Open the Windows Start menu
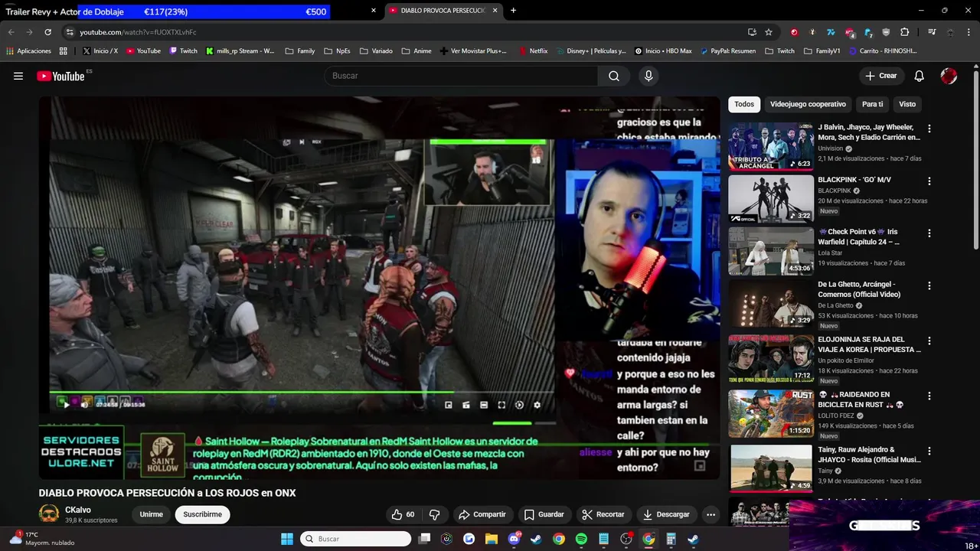 (x=287, y=539)
